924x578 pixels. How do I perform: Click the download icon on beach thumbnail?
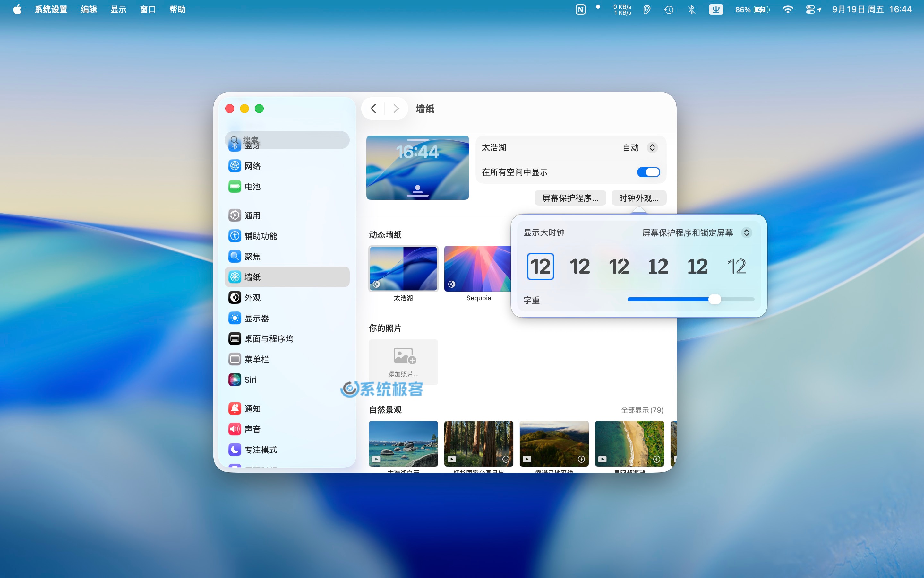click(657, 459)
